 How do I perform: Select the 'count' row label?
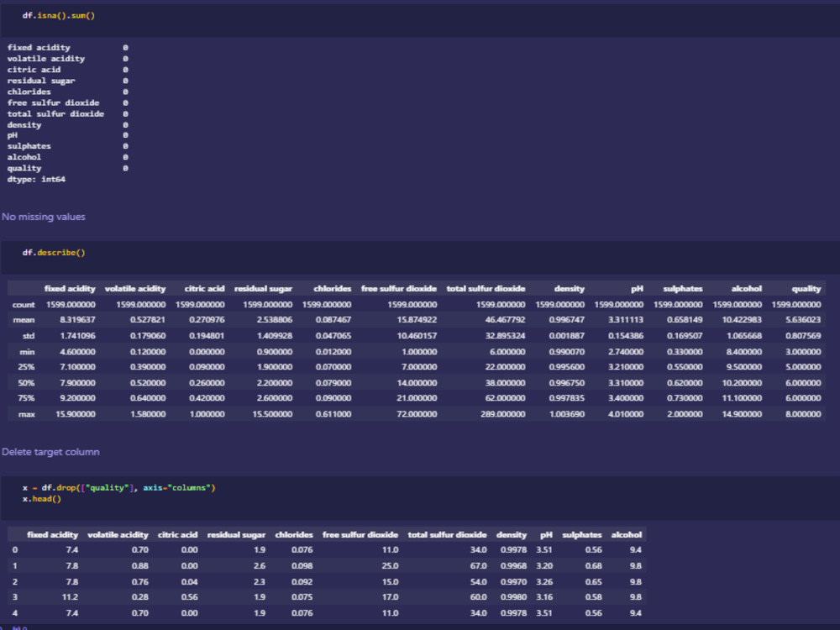click(x=24, y=304)
